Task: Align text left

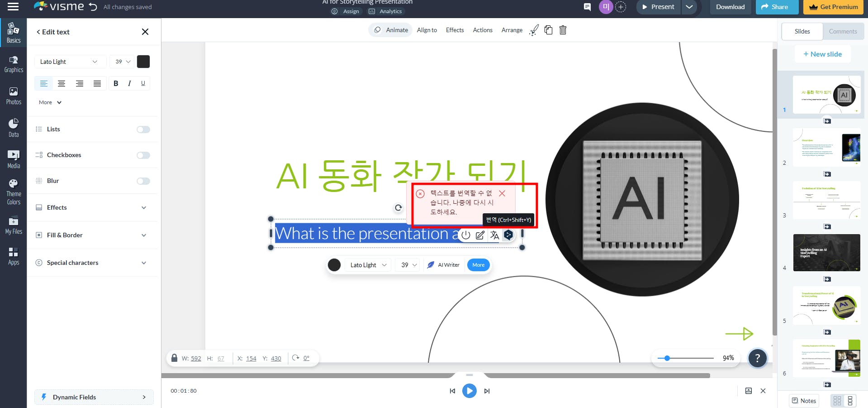Action: [44, 83]
